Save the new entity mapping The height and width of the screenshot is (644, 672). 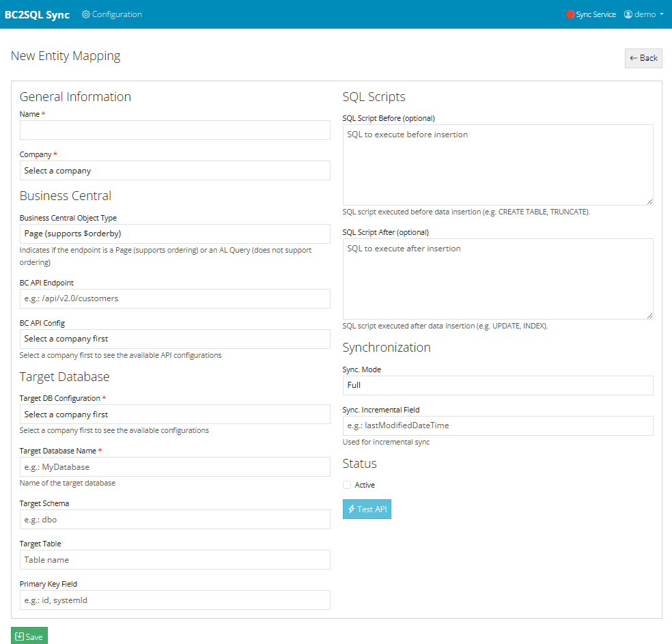tap(29, 636)
